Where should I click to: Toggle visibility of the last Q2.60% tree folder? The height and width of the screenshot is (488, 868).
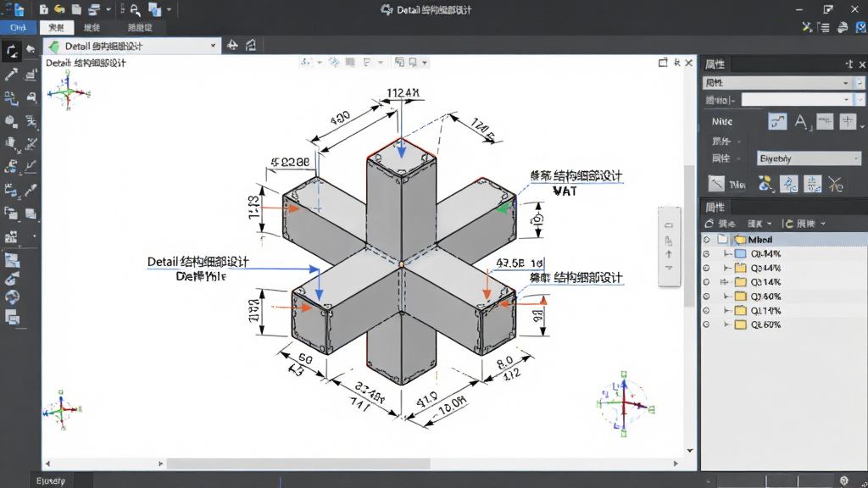point(706,324)
